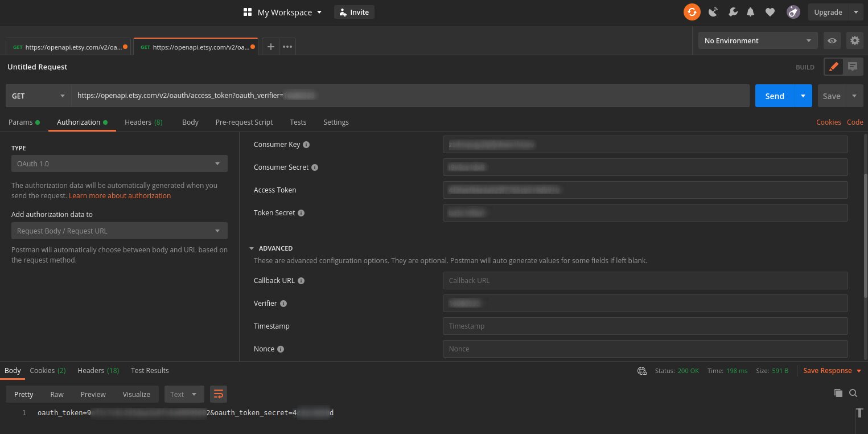Open the comments icon next to Build

pos(853,67)
